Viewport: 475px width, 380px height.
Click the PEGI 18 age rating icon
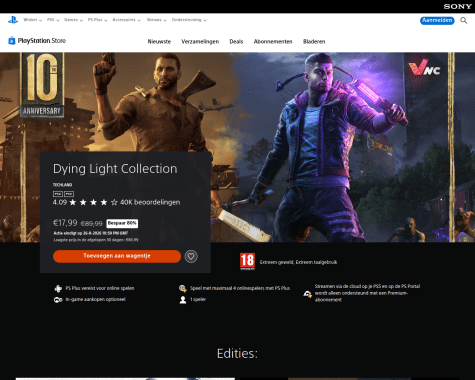(247, 261)
